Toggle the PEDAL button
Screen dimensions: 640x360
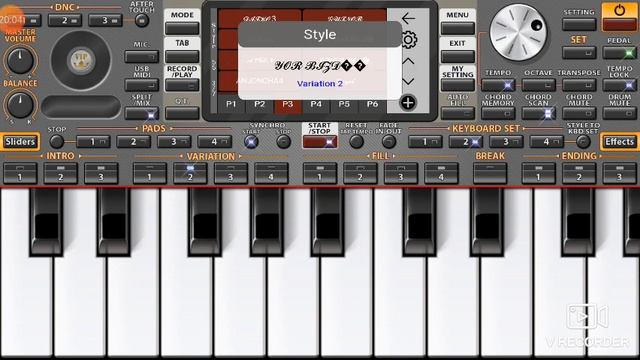click(620, 53)
